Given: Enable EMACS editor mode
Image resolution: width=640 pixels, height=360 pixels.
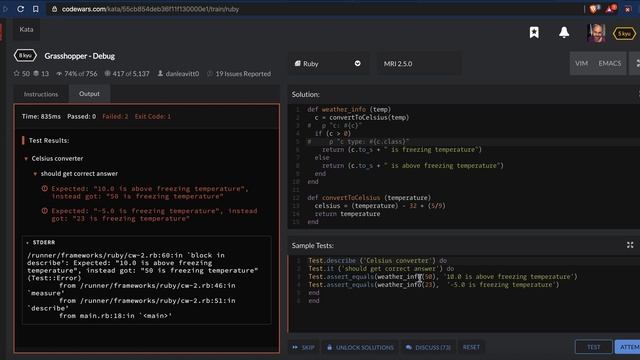Looking at the screenshot, I should click(x=609, y=63).
